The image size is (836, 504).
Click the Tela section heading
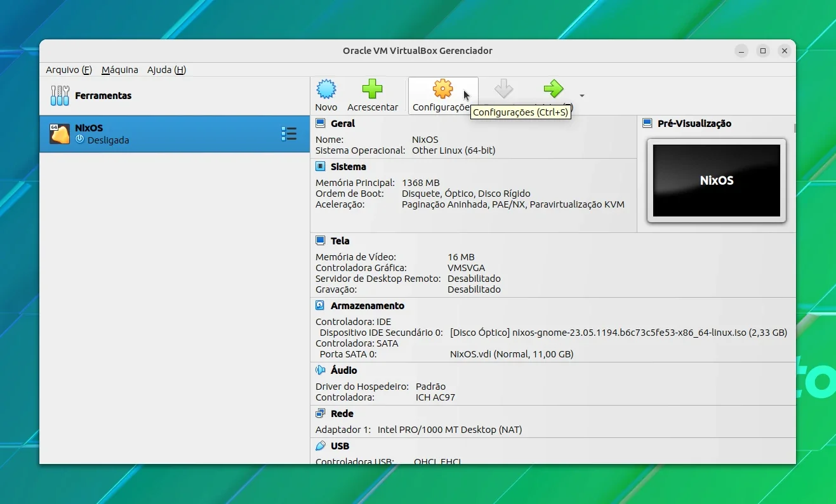pos(340,241)
